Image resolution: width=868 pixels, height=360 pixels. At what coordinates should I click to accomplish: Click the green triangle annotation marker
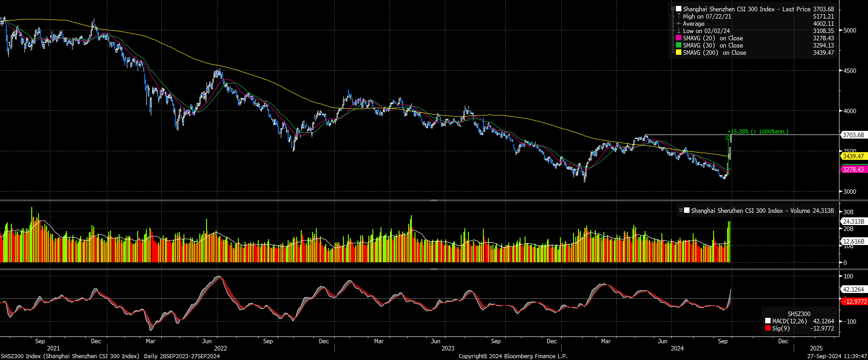[728, 137]
